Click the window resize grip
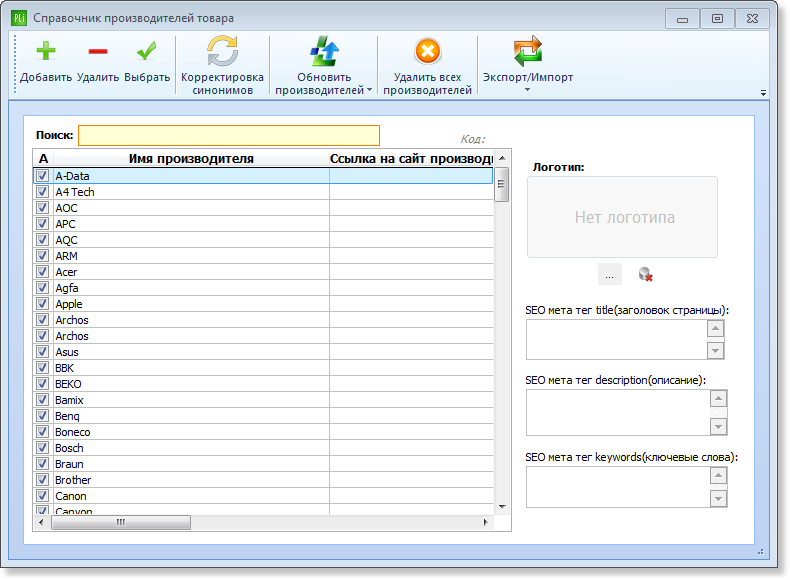 point(761,552)
